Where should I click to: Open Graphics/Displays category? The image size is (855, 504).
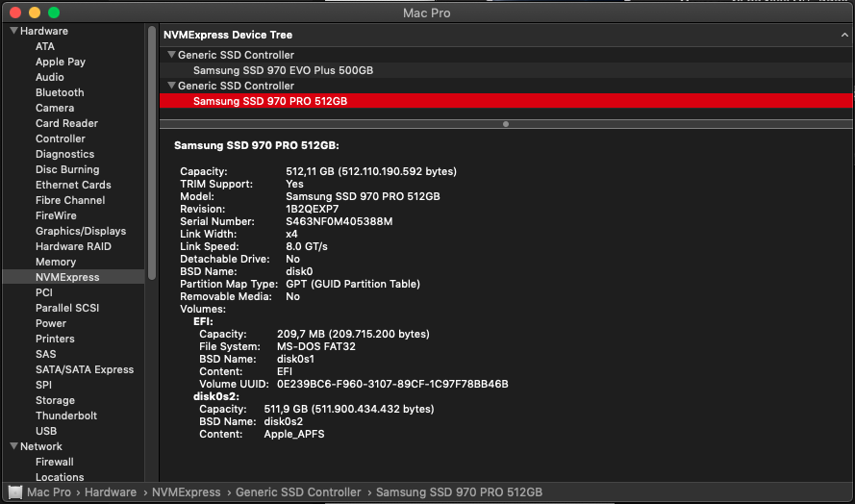[x=81, y=231]
